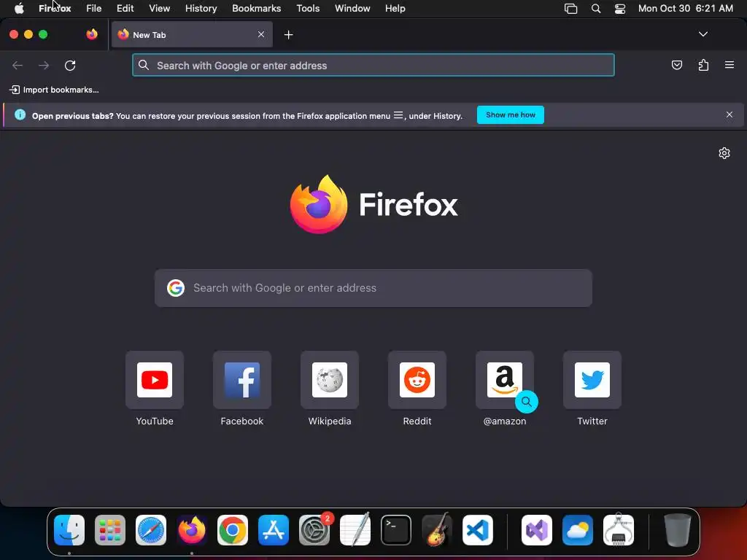Image resolution: width=747 pixels, height=560 pixels.
Task: Open Visual Studio from the dock
Action: point(537,530)
